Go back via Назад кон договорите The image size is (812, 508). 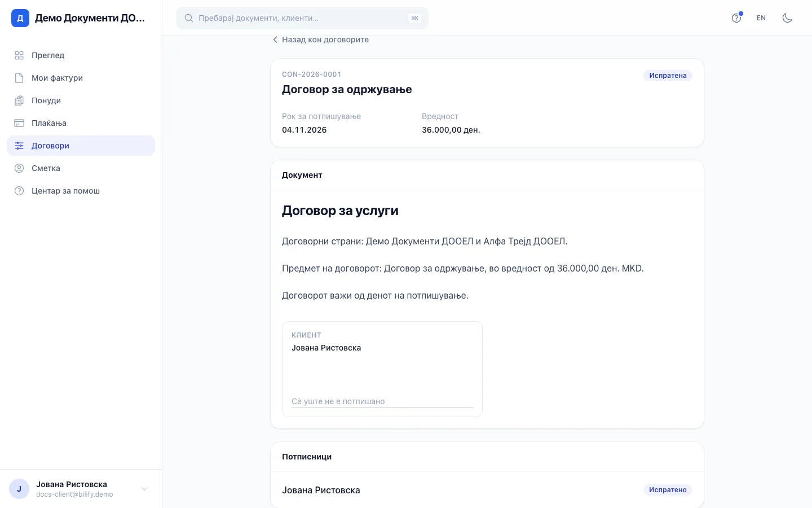coord(320,40)
